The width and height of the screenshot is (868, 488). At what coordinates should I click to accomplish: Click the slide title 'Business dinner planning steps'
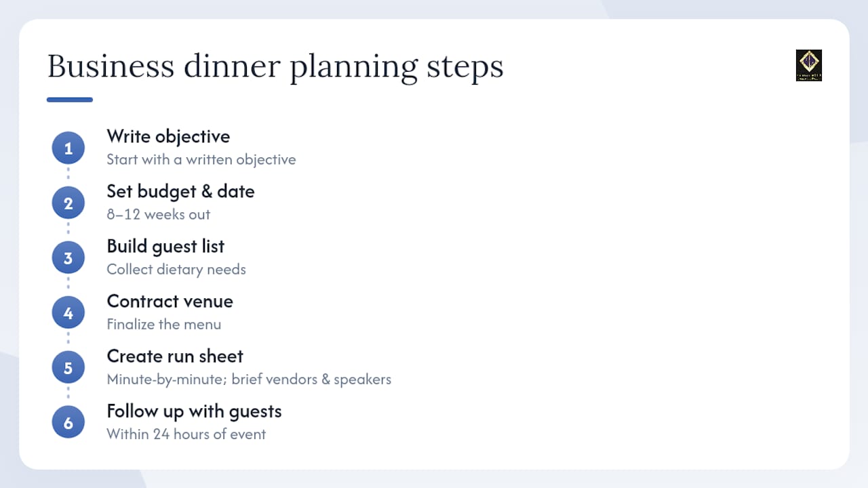click(275, 66)
